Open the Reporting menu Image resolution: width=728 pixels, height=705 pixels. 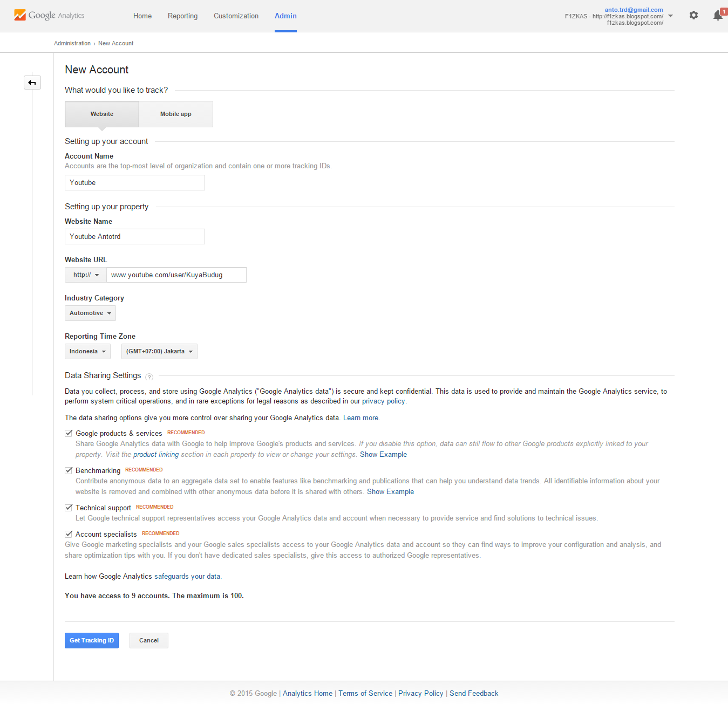(x=182, y=16)
